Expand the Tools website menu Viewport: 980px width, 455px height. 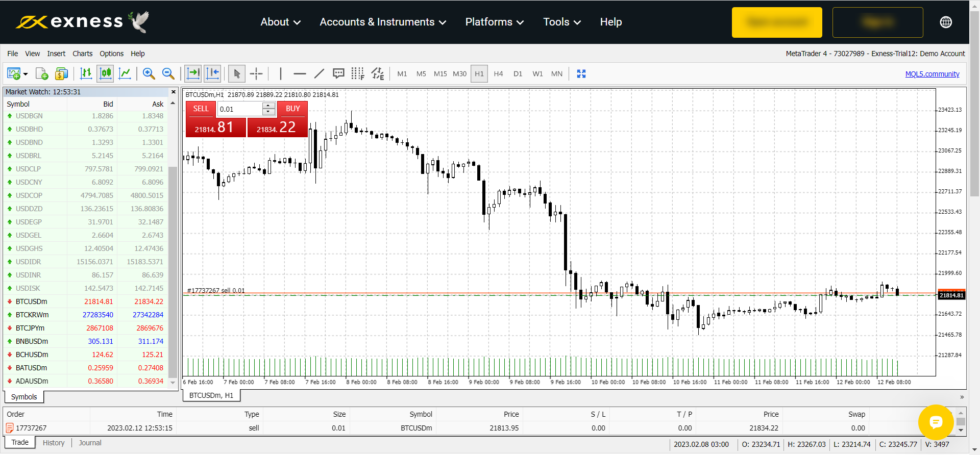coord(562,22)
